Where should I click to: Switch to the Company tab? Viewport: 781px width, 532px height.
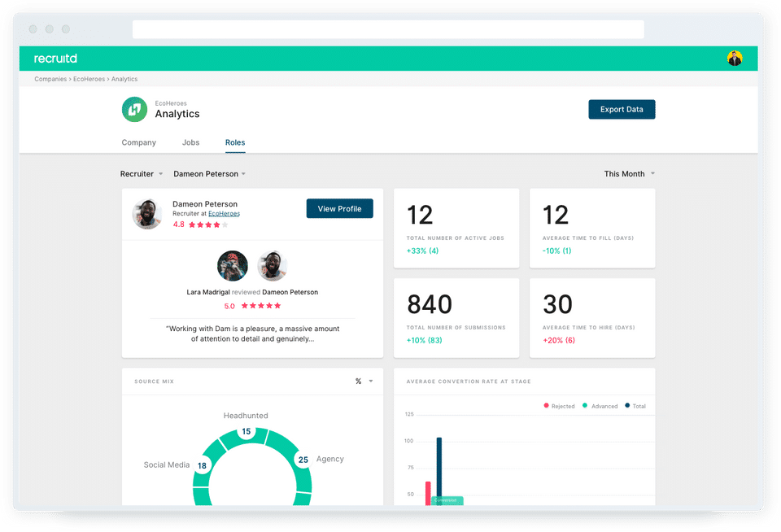tap(139, 142)
